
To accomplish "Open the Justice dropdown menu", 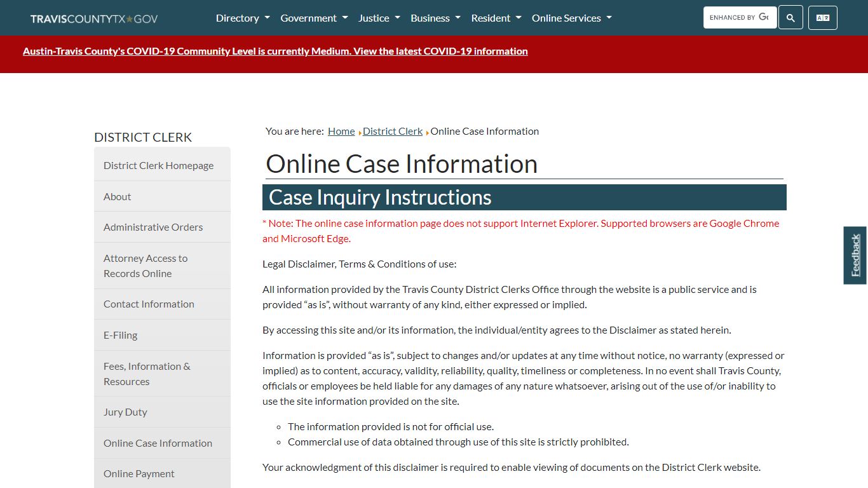I will (x=379, y=18).
